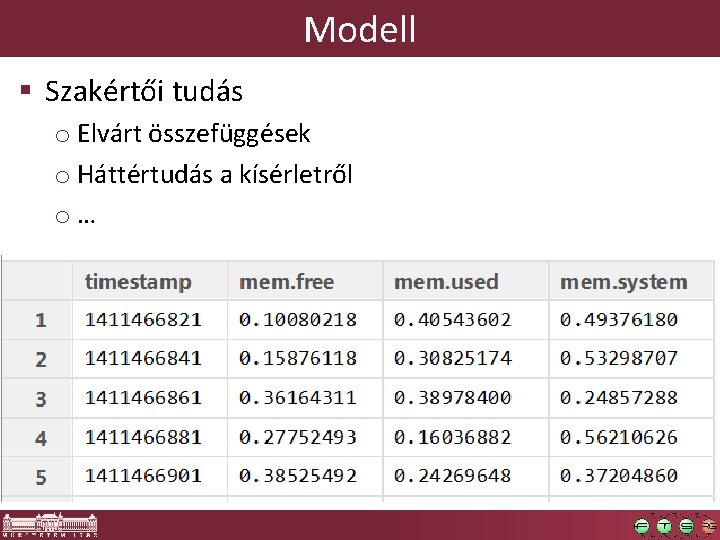Click mem.free value 0.36164311
720x540 pixels.
(x=305, y=398)
